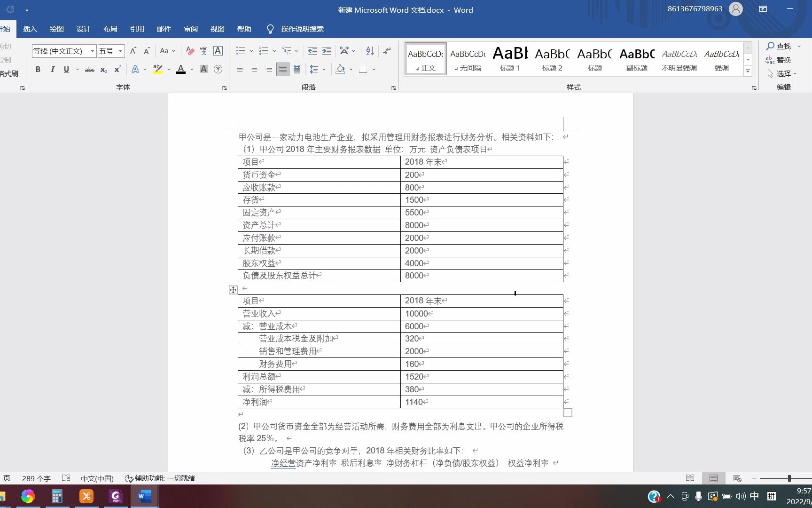Toggle character shading
This screenshot has height=508, width=812.
203,69
